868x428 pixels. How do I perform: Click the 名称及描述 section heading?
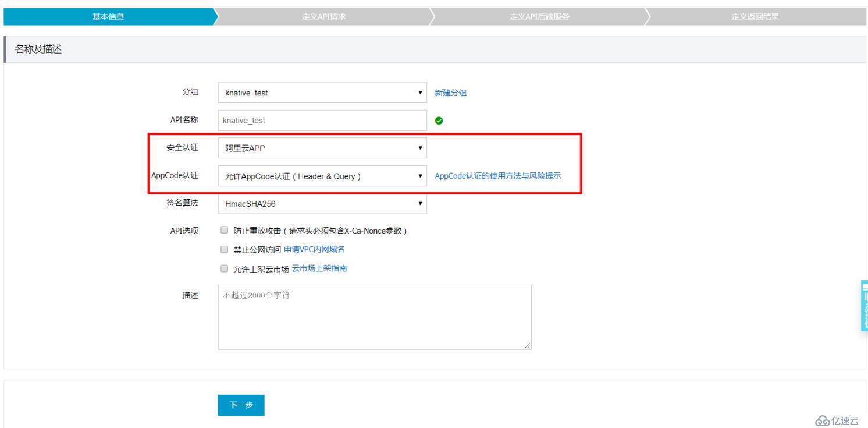point(38,49)
